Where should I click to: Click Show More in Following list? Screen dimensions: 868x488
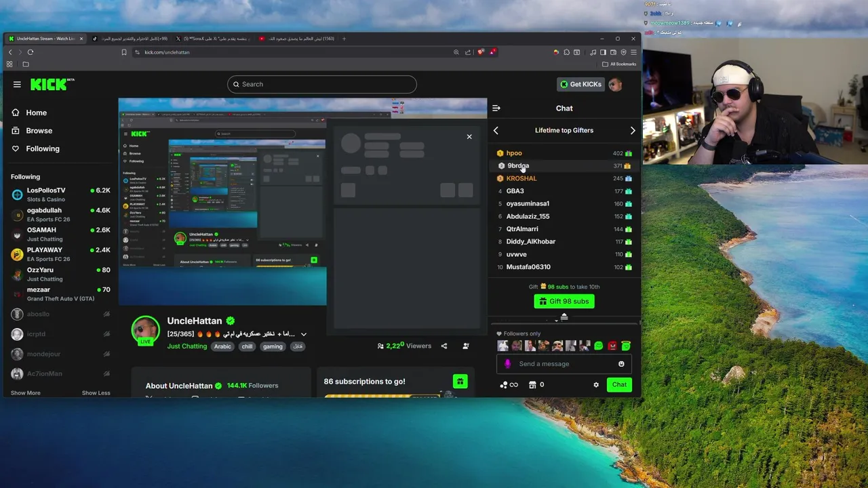tap(26, 393)
